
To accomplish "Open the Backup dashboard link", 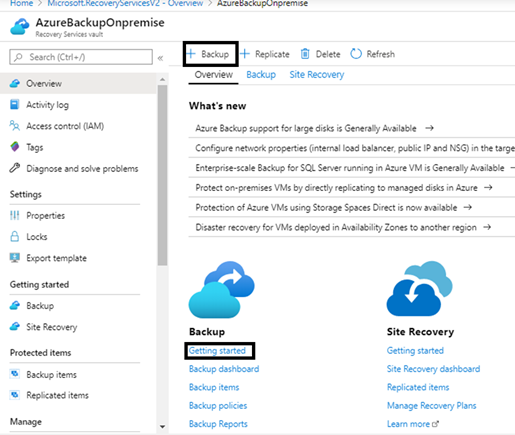I will point(224,369).
